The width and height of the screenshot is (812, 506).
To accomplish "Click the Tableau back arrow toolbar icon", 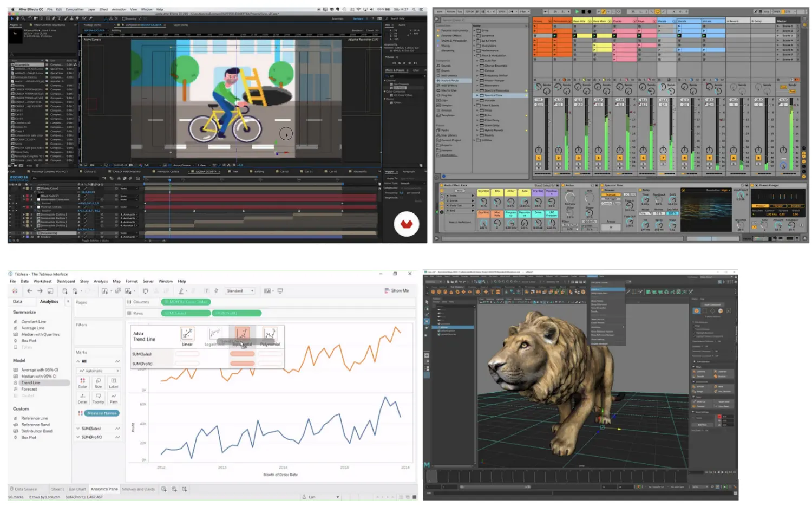I will (30, 291).
